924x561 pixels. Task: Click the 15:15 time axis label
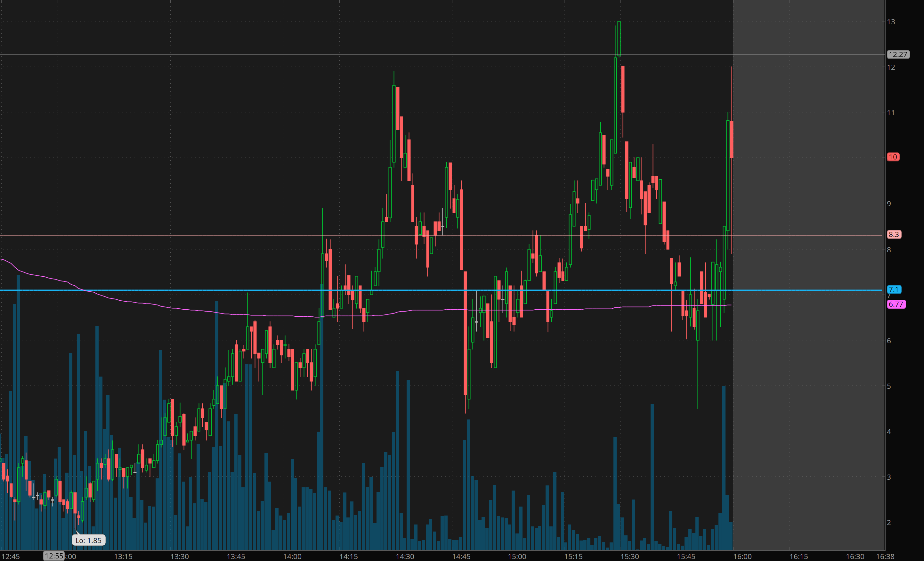click(573, 557)
